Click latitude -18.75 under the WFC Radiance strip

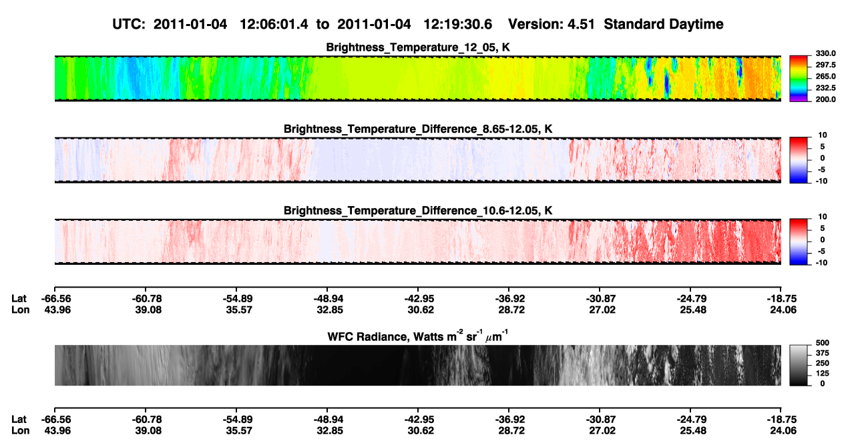click(781, 419)
